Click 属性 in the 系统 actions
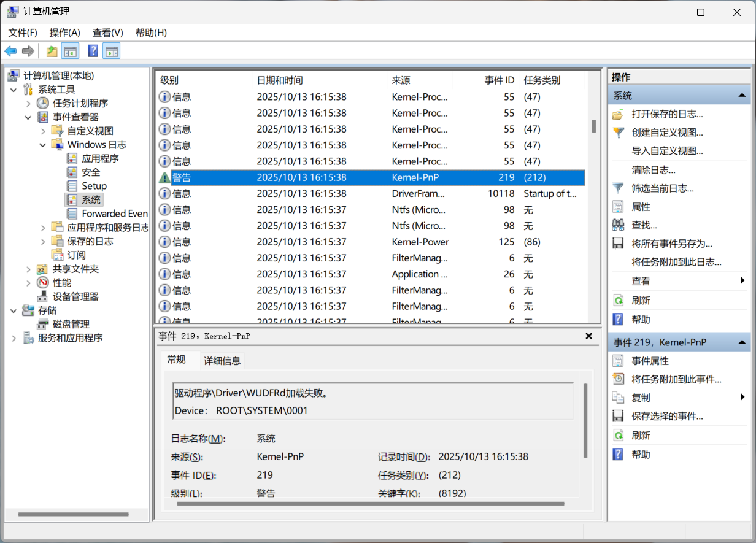 641,207
